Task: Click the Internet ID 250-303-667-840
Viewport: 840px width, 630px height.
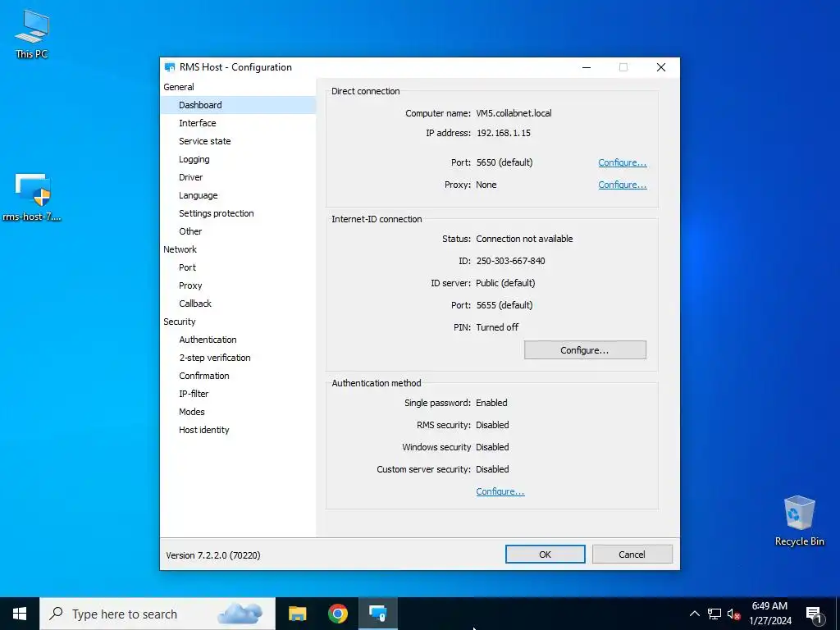Action: point(510,262)
